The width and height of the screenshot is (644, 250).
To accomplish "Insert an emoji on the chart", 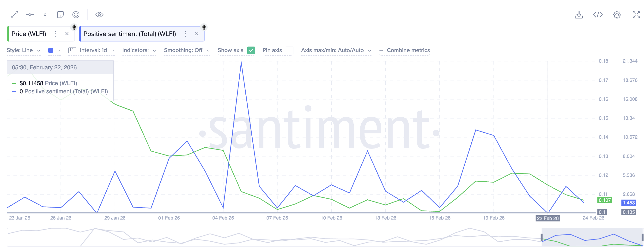I will 76,15.
